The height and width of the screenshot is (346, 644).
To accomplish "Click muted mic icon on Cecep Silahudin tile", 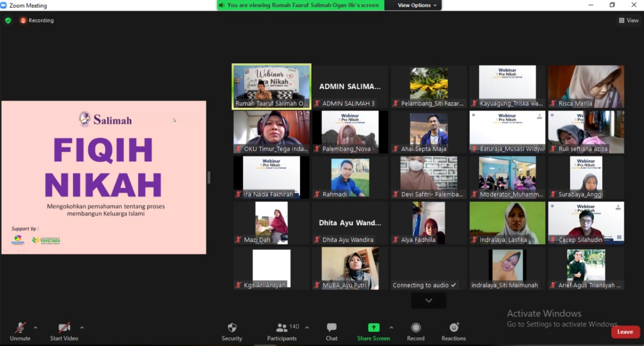I will pyautogui.click(x=553, y=240).
